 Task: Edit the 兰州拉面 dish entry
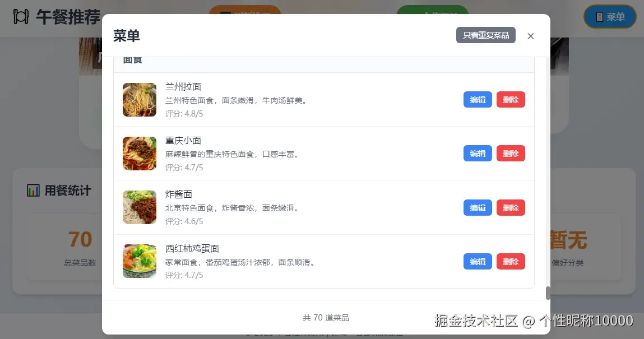click(477, 99)
